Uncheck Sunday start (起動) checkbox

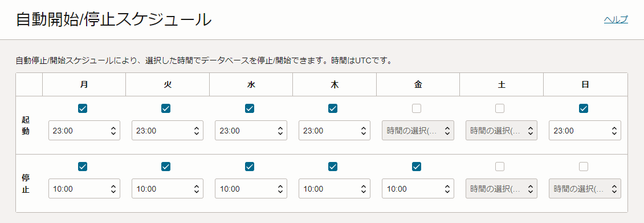click(x=583, y=108)
